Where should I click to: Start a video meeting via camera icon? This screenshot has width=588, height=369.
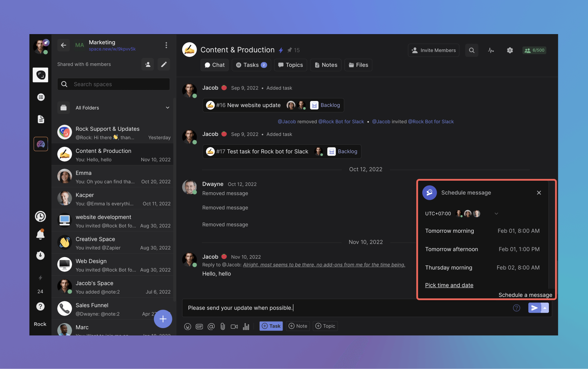[234, 326]
